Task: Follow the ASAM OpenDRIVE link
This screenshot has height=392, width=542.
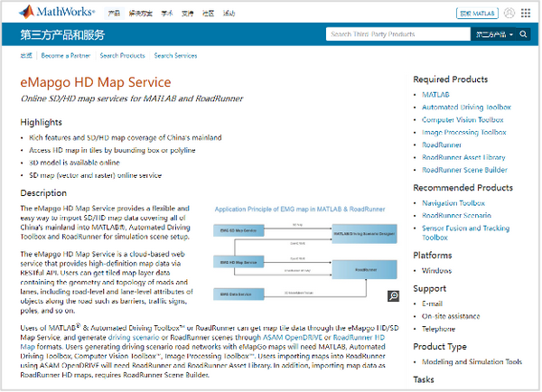Action: point(293,338)
